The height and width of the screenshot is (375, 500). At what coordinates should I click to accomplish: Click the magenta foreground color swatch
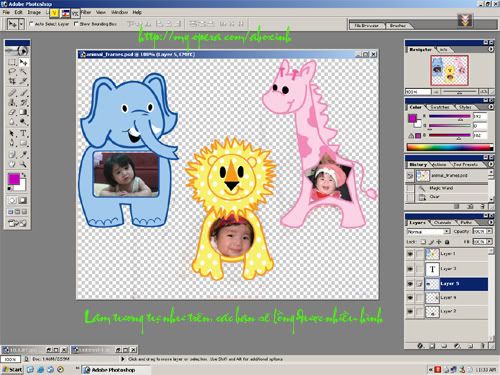14,179
